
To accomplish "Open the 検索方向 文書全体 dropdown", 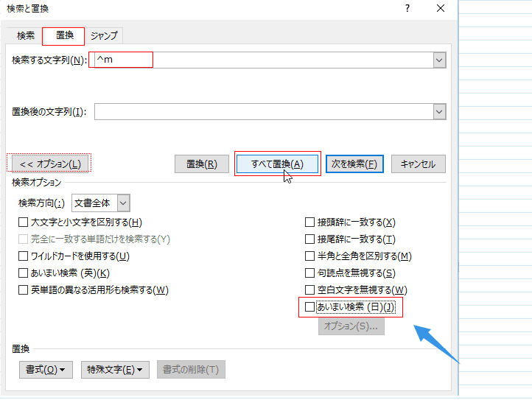I will click(101, 203).
